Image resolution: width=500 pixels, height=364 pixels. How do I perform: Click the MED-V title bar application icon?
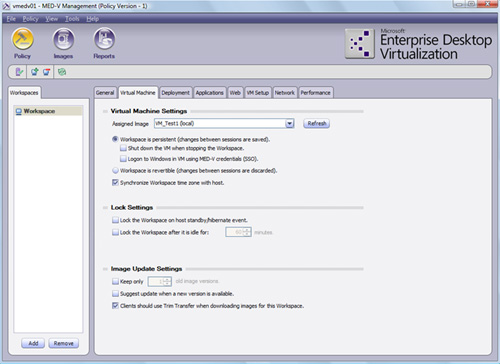(x=6, y=6)
